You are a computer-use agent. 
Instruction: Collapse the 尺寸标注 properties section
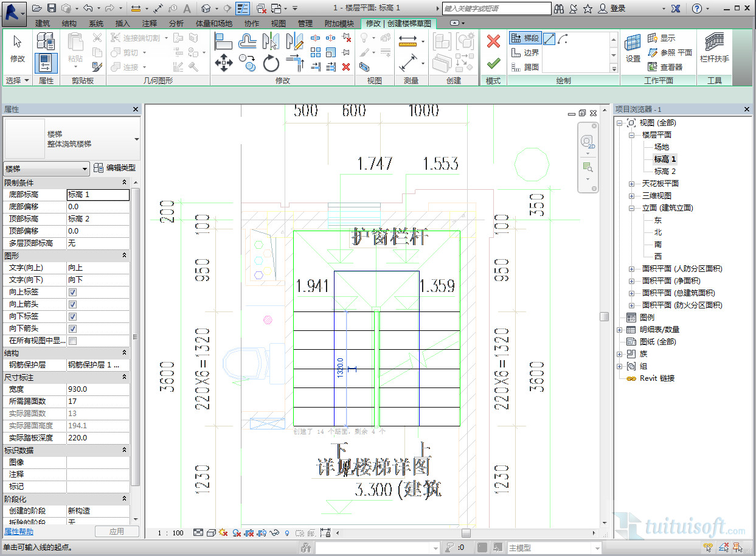[x=124, y=377]
